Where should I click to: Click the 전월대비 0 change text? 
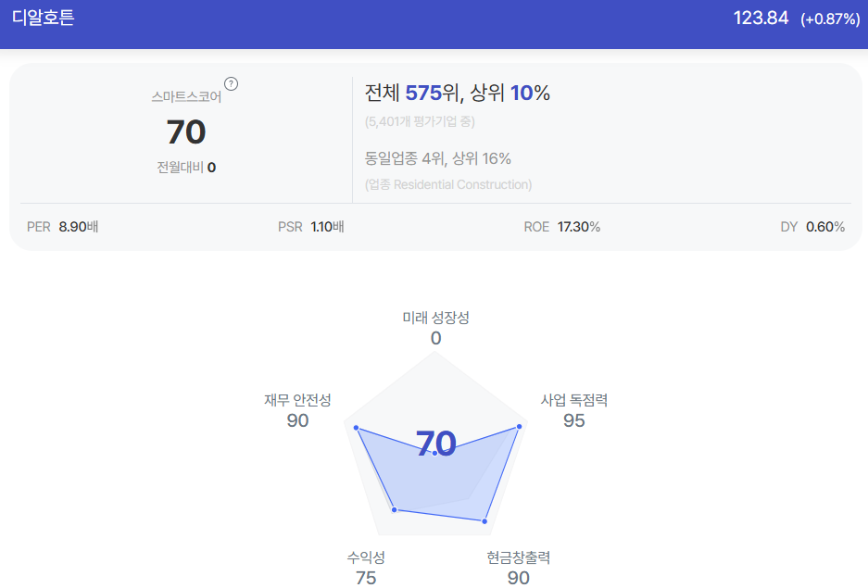click(x=186, y=168)
